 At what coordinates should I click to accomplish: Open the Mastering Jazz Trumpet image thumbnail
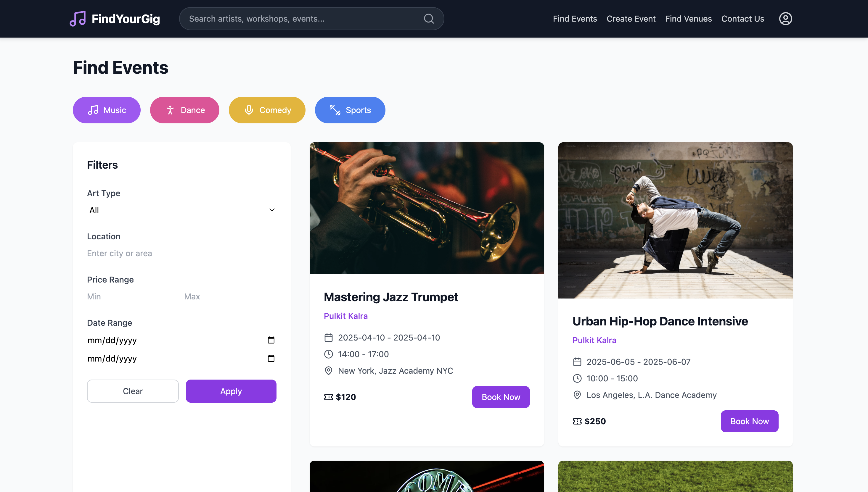[x=426, y=208]
